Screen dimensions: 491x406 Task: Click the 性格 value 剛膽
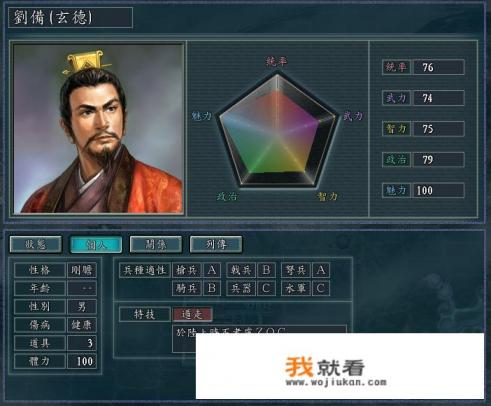pos(82,270)
